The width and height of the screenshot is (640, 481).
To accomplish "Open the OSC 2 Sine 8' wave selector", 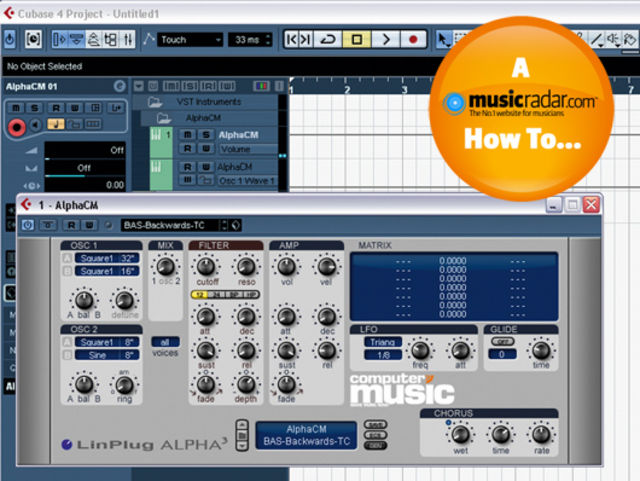I will pyautogui.click(x=107, y=355).
